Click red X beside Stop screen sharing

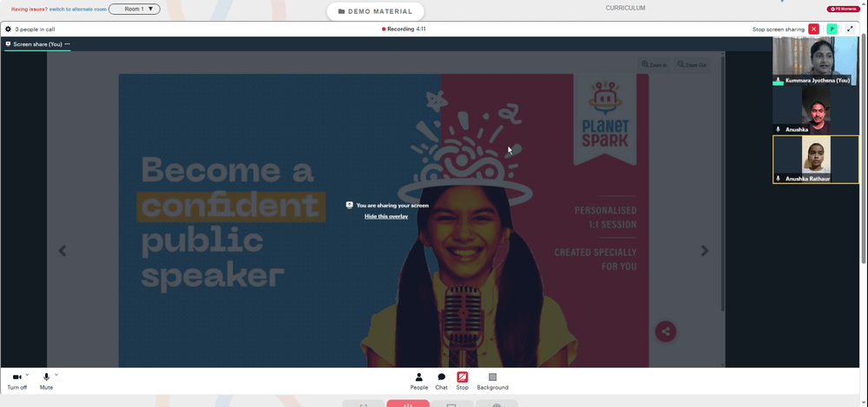point(814,29)
